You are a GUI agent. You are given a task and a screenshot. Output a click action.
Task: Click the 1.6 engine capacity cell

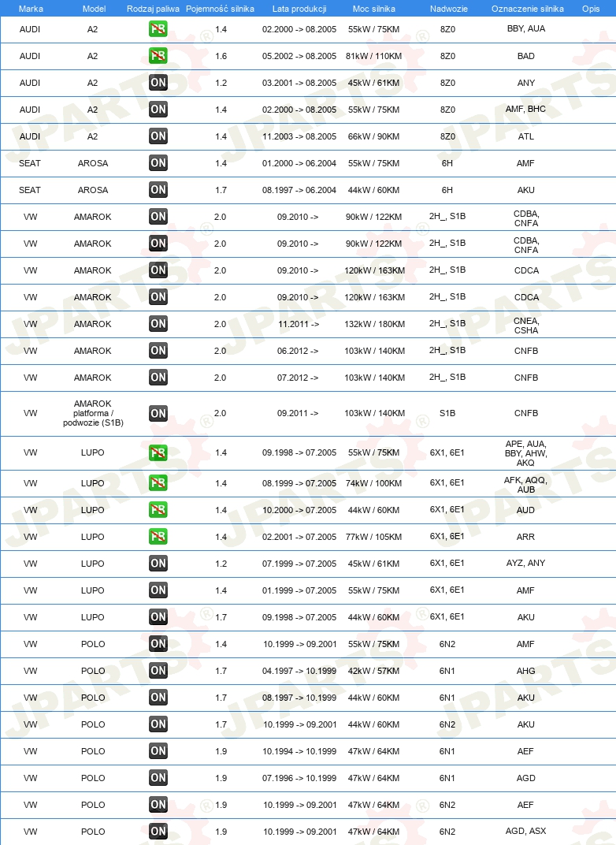221,56
